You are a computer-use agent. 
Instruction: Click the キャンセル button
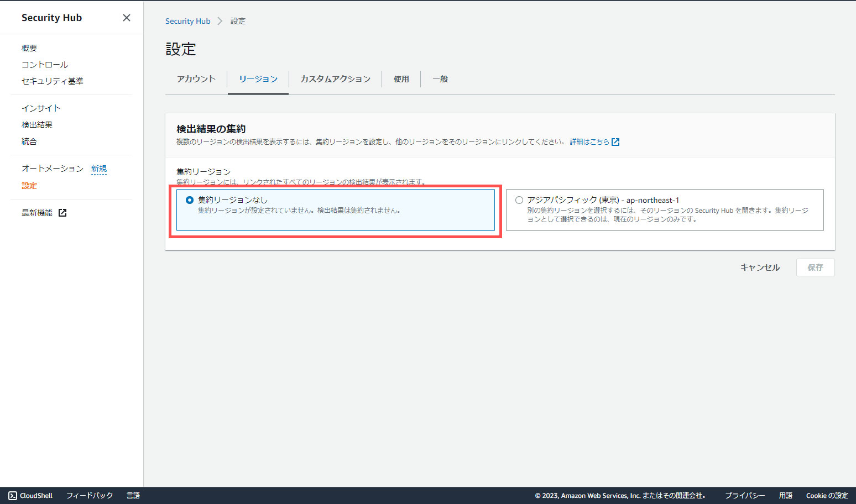coord(760,267)
